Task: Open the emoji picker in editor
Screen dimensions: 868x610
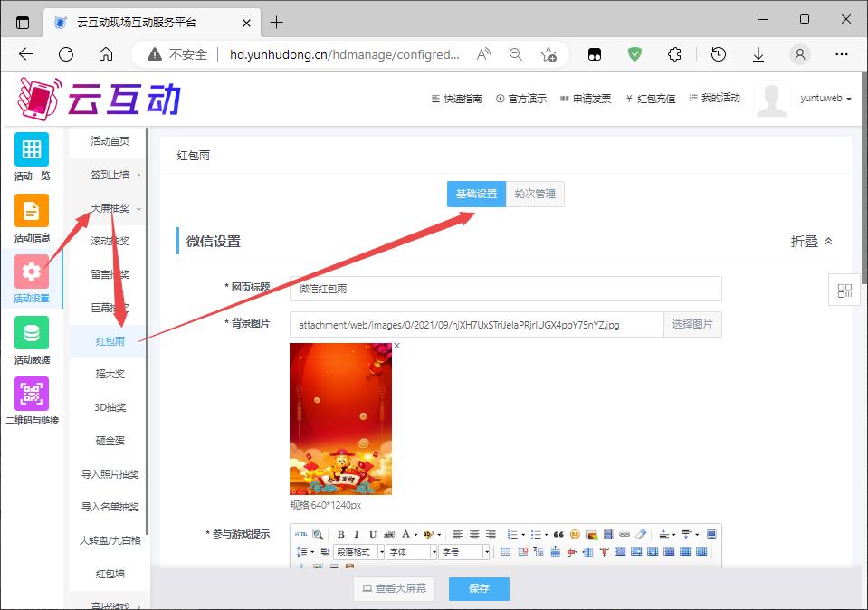Action: click(575, 535)
